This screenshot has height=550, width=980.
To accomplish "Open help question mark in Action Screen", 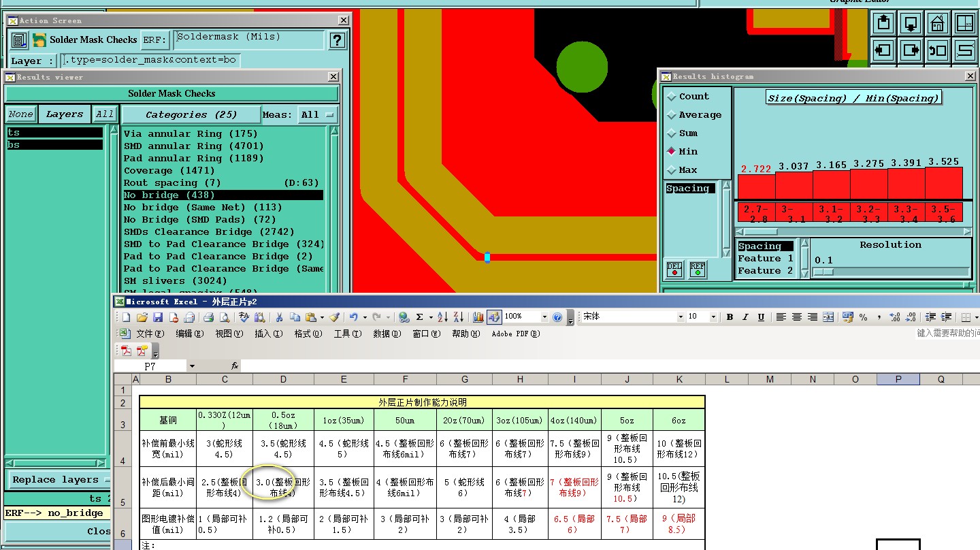I will pyautogui.click(x=337, y=40).
